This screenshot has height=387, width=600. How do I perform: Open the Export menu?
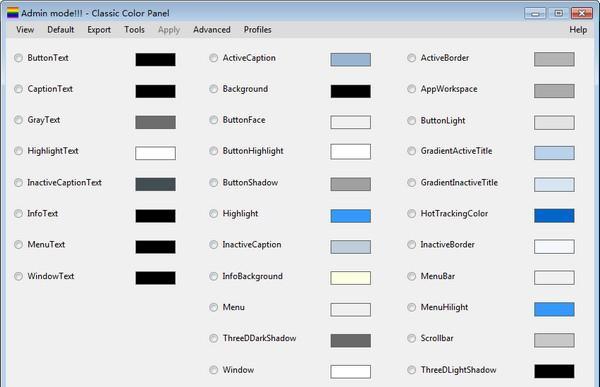tap(99, 29)
